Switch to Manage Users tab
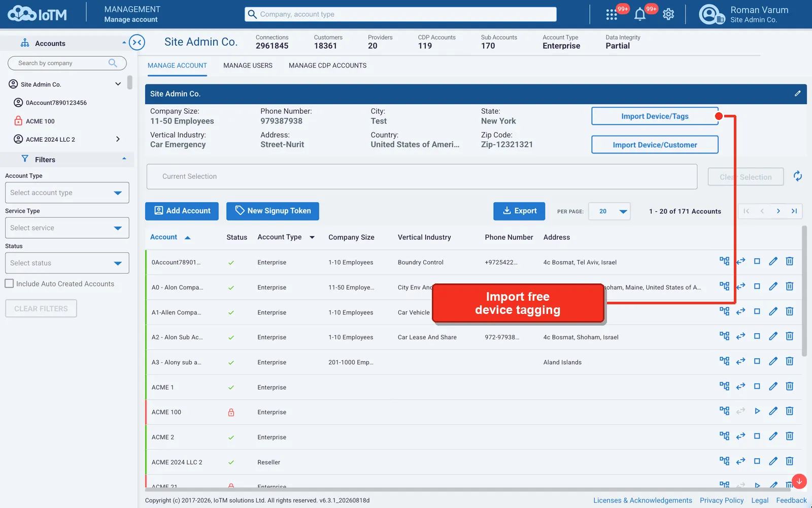 248,66
